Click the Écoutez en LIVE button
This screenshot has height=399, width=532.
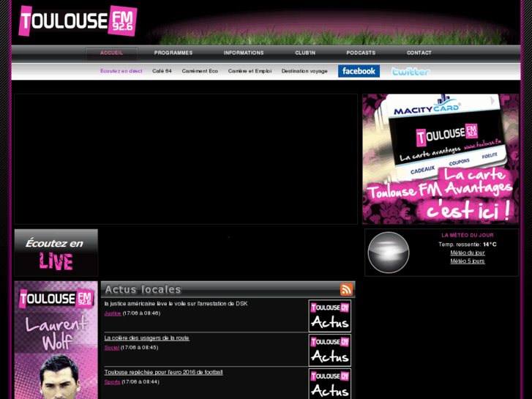tap(56, 253)
